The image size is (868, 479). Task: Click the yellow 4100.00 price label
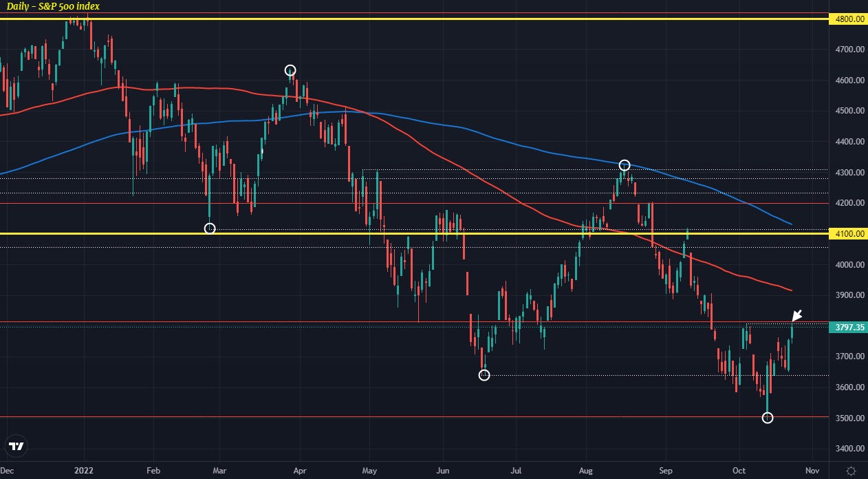point(848,234)
